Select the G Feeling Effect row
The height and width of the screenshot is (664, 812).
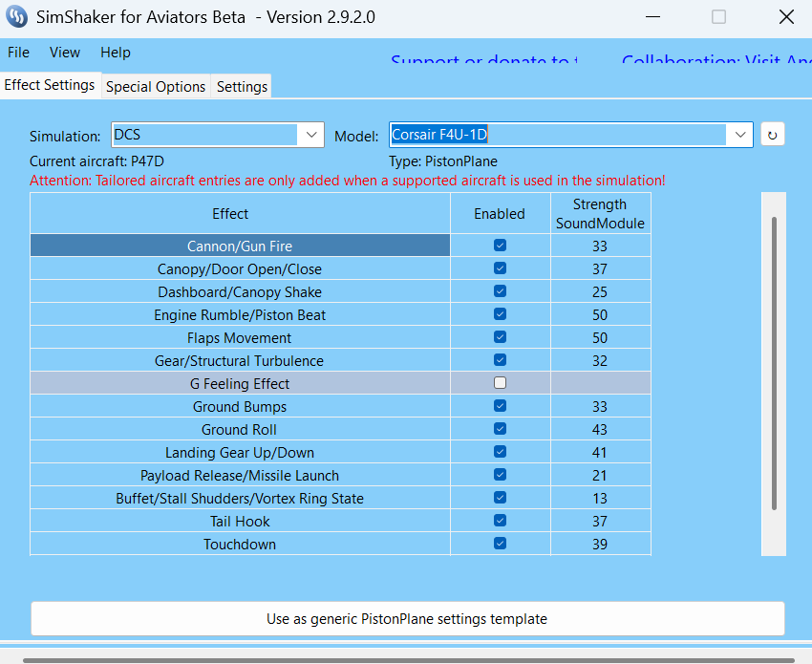pos(240,383)
